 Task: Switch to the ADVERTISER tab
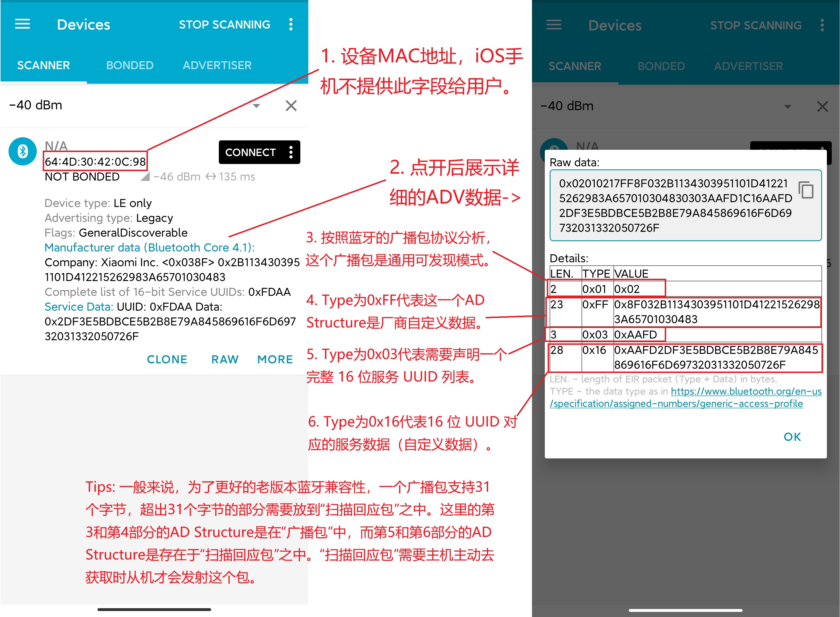pos(217,65)
